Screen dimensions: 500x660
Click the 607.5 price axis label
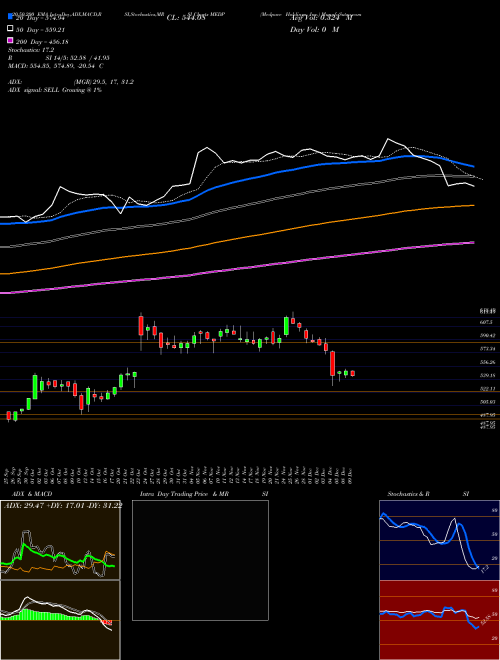pos(486,322)
